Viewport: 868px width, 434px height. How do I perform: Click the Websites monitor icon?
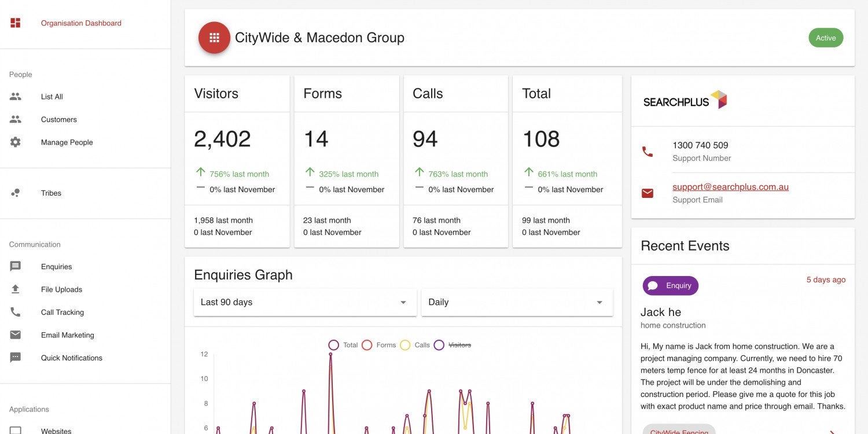coord(16,431)
